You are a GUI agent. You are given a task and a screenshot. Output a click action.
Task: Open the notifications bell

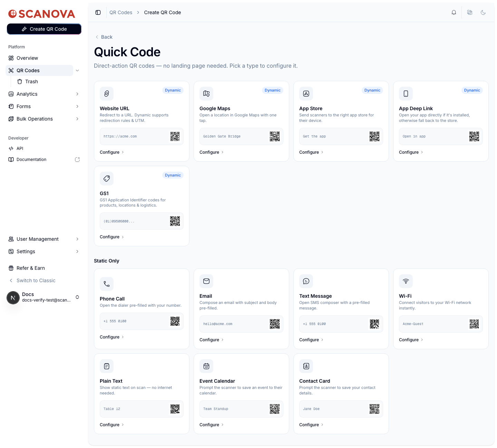[x=454, y=12]
